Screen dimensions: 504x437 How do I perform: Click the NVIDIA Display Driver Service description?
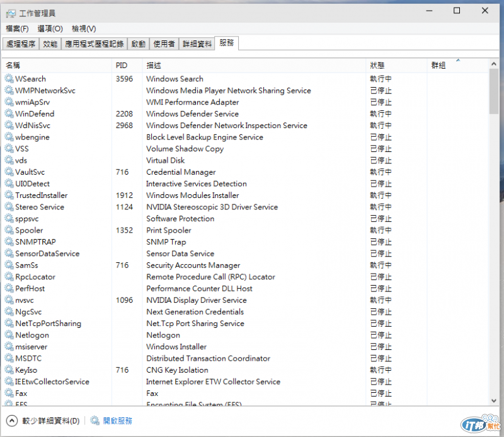click(197, 300)
